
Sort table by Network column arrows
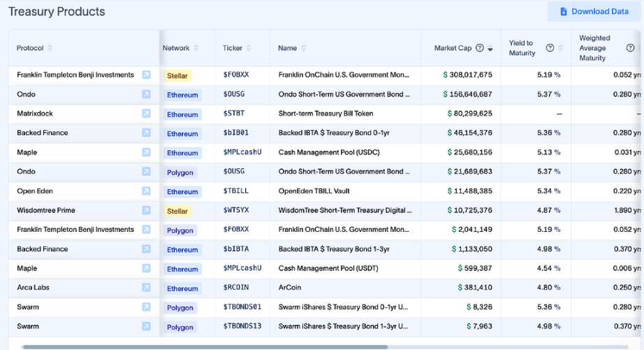[x=196, y=48]
